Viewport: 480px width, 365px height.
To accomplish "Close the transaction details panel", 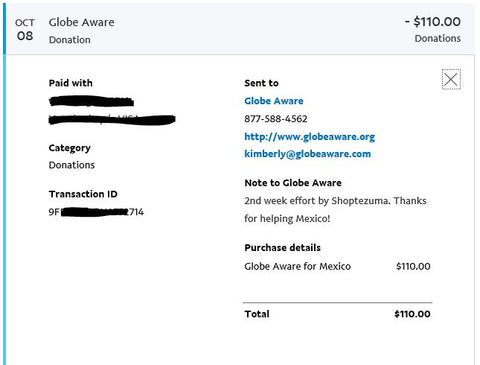I will pos(451,79).
